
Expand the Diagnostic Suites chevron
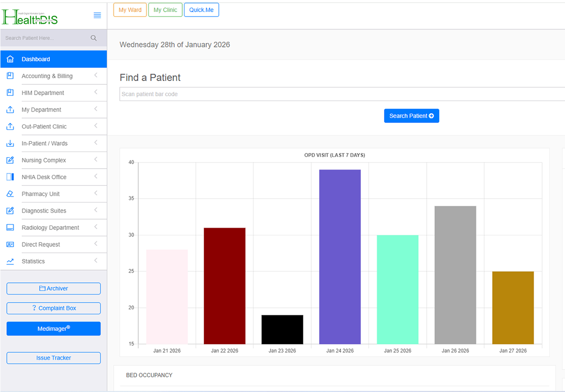pos(96,210)
